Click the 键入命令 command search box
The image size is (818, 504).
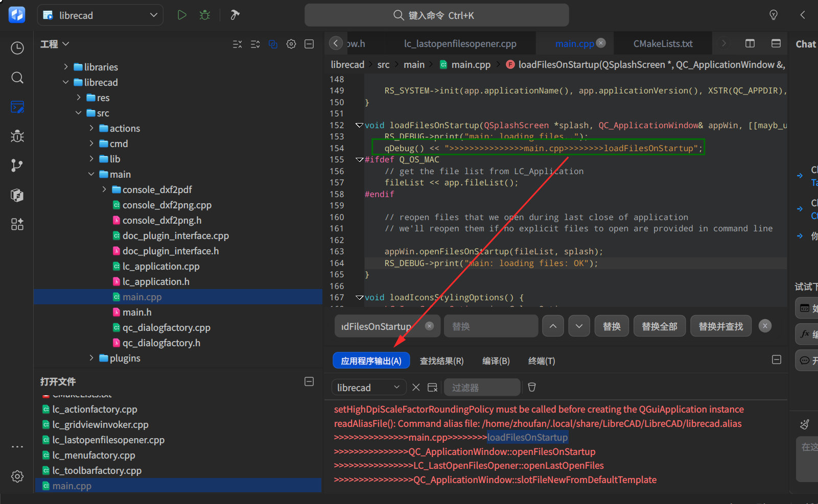(x=437, y=15)
